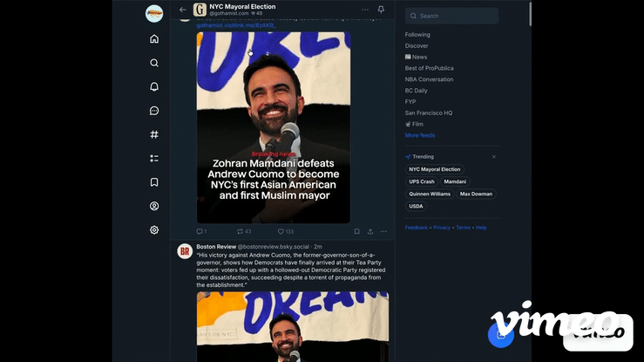This screenshot has height=362, width=644.
Task: Open the UPS Crash trending topic
Action: click(x=422, y=181)
